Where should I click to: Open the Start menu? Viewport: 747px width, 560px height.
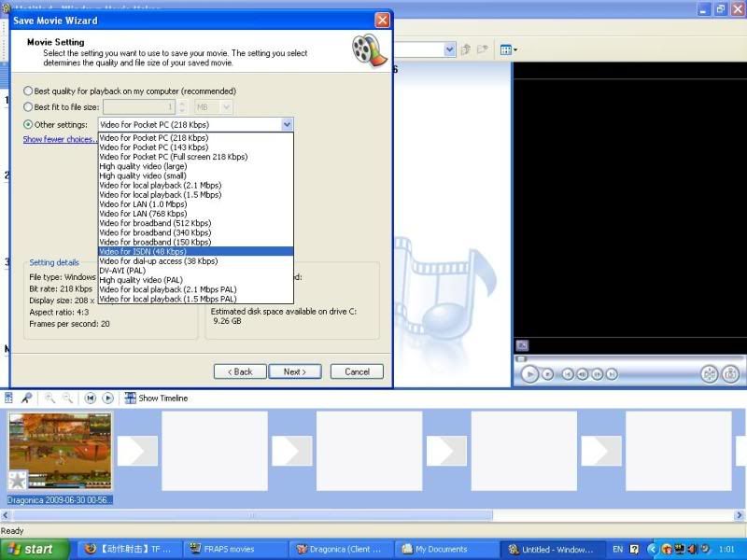pyautogui.click(x=35, y=550)
